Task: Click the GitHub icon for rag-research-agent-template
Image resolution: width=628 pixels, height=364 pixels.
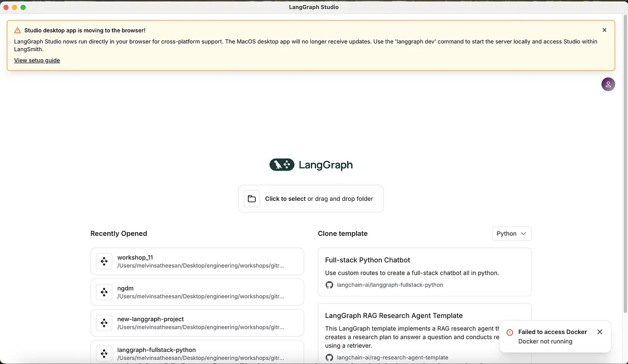Action: point(329,357)
